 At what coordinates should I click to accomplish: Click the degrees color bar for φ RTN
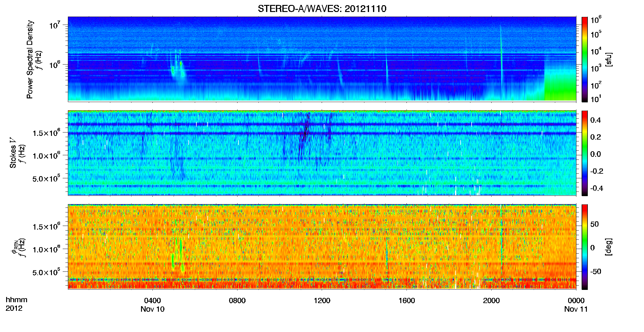click(585, 247)
